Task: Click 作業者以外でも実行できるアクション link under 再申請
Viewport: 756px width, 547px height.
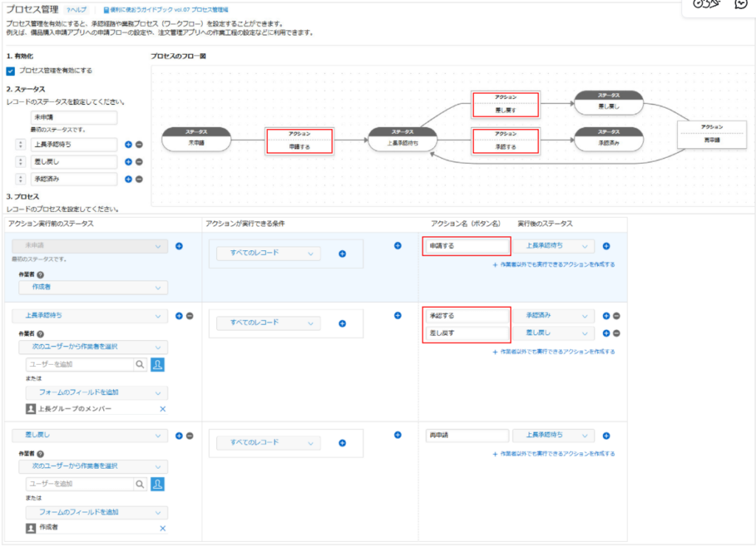Action: tap(554, 453)
